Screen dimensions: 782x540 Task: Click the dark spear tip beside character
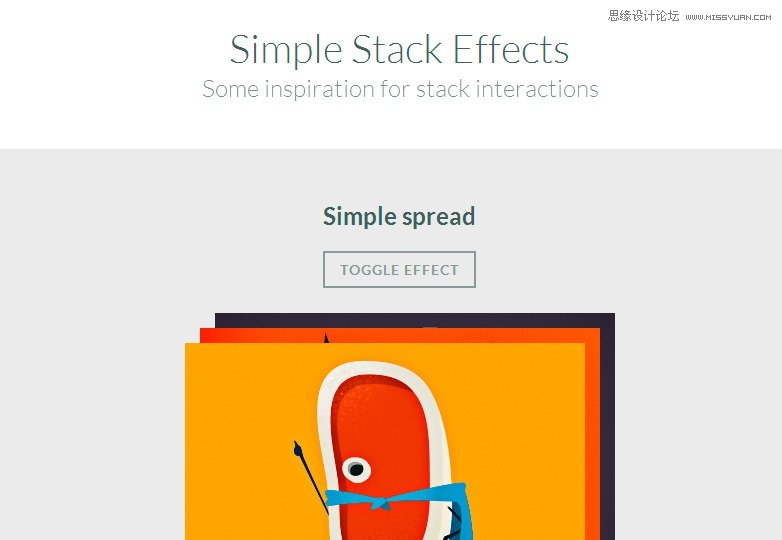click(x=297, y=449)
